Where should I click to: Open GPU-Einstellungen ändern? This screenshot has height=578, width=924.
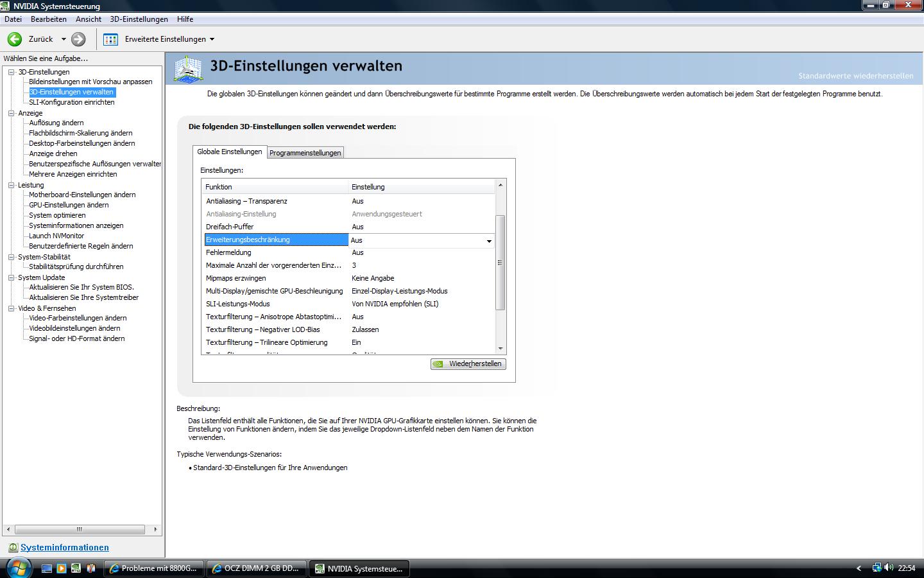point(69,205)
